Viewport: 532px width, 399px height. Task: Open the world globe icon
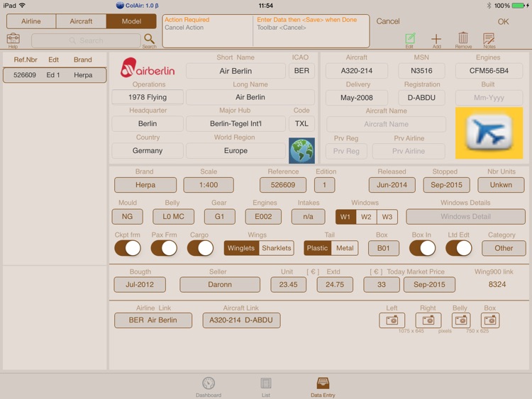point(301,150)
